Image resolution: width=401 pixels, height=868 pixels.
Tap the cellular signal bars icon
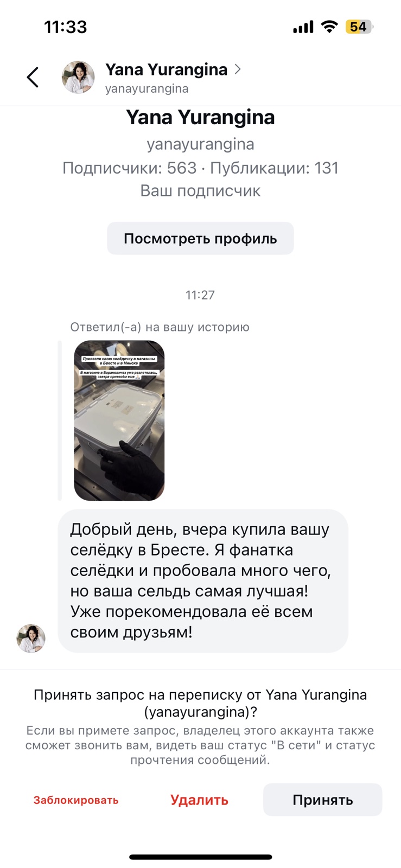click(303, 27)
